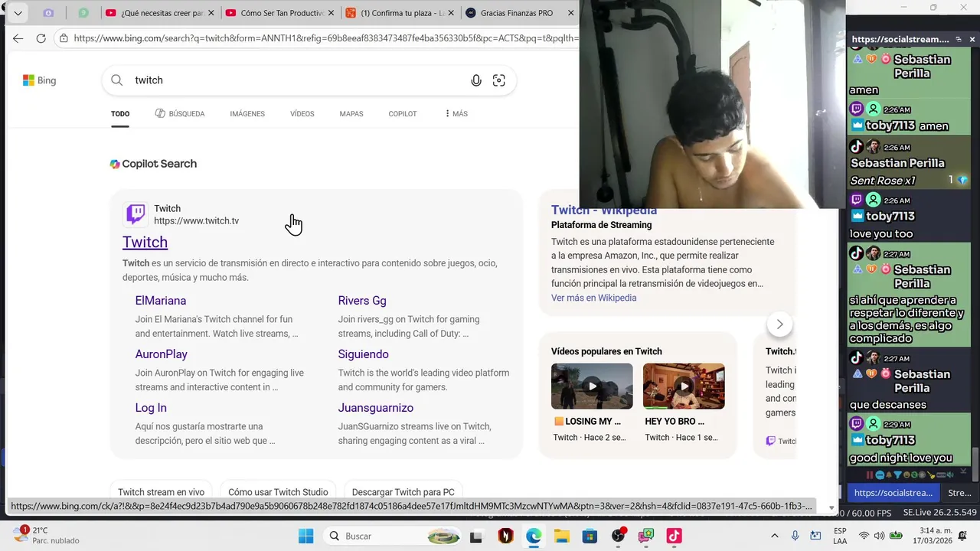Select the IMÁGENES tab

247,114
